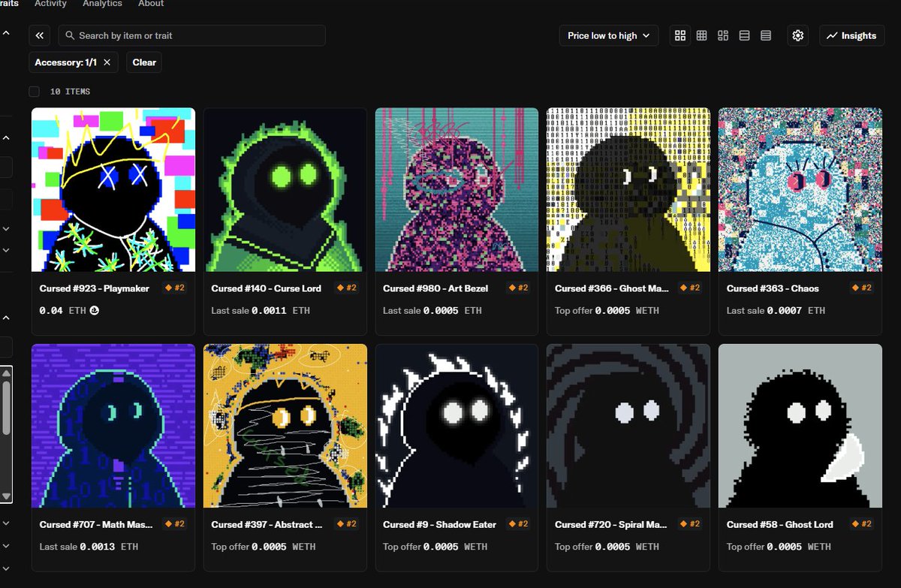Click title Cursed #980 - Art Bezel
The height and width of the screenshot is (588, 901).
click(x=435, y=288)
